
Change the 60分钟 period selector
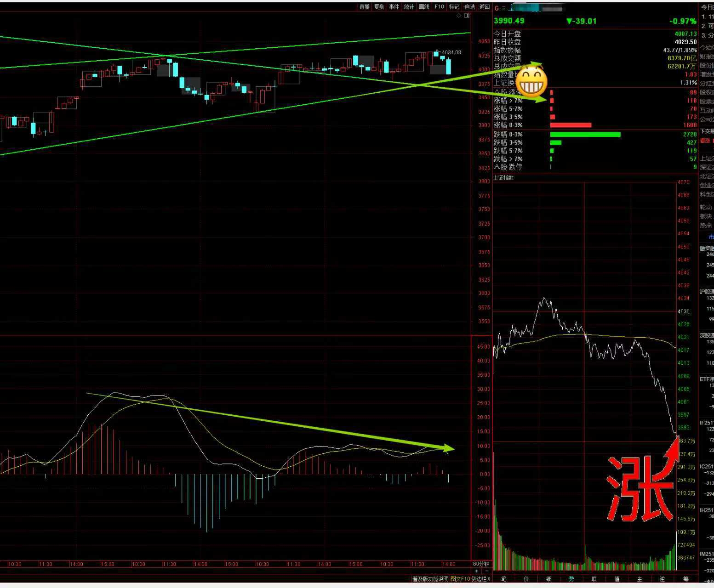481,564
